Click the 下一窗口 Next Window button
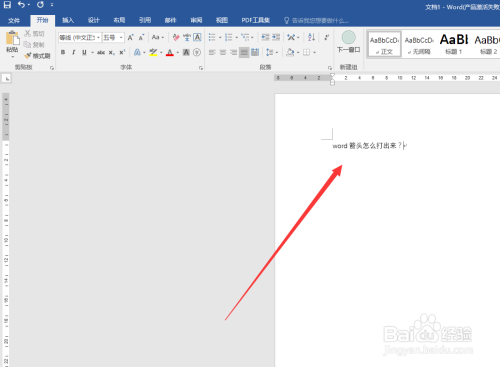Screen dimensions: 500x367 [x=348, y=42]
